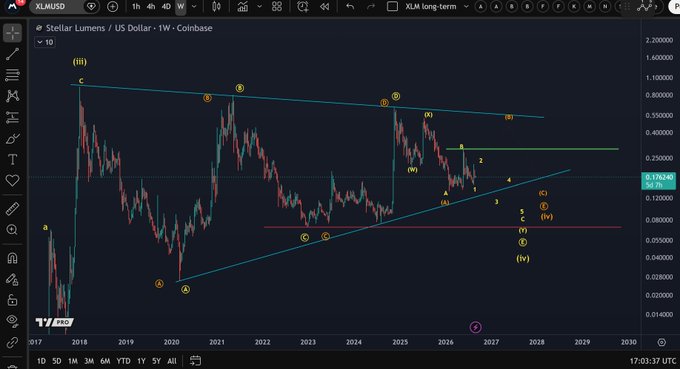Open the chart patterns tool
The image size is (680, 369).
(13, 96)
